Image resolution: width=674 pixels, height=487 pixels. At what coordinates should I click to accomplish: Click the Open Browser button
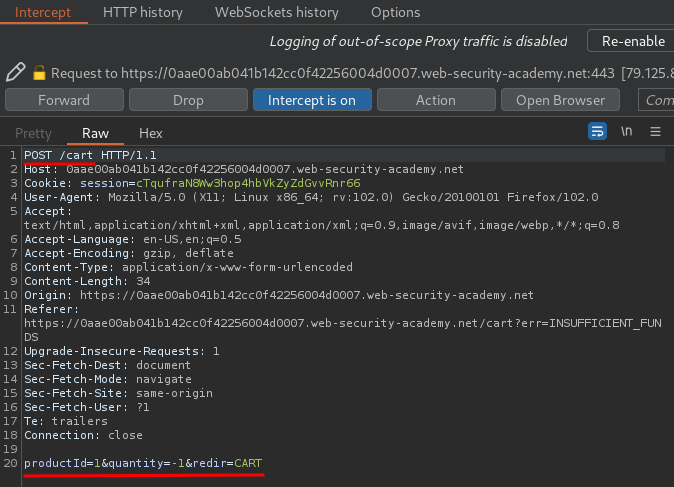point(560,100)
